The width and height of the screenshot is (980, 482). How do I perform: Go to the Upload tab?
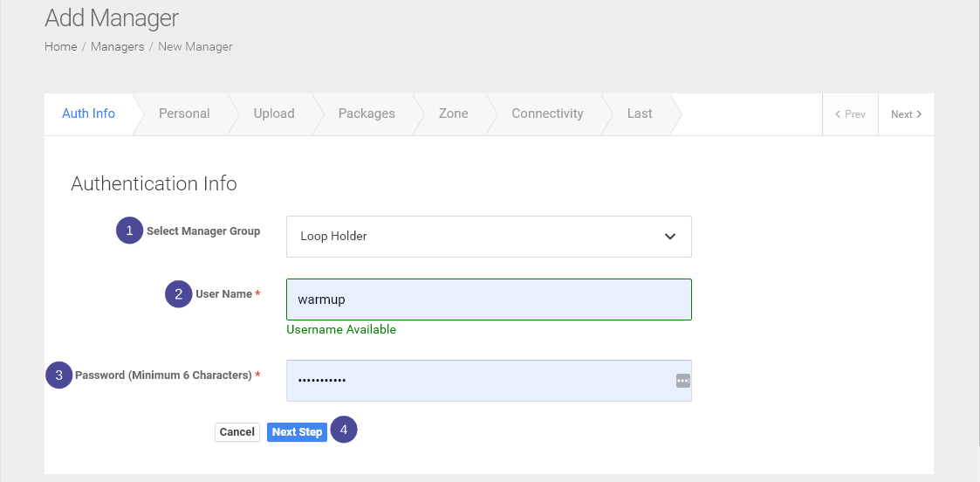(274, 114)
